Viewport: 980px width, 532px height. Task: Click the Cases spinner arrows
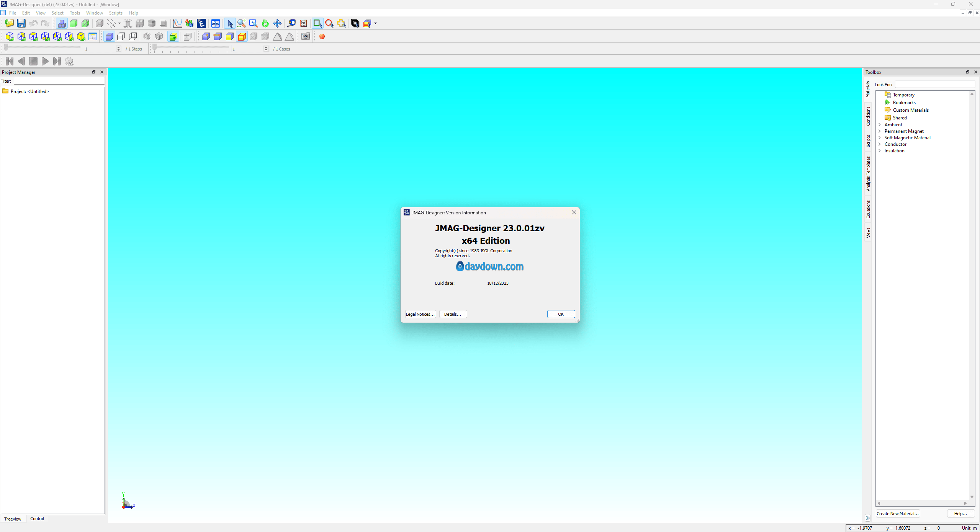point(266,49)
